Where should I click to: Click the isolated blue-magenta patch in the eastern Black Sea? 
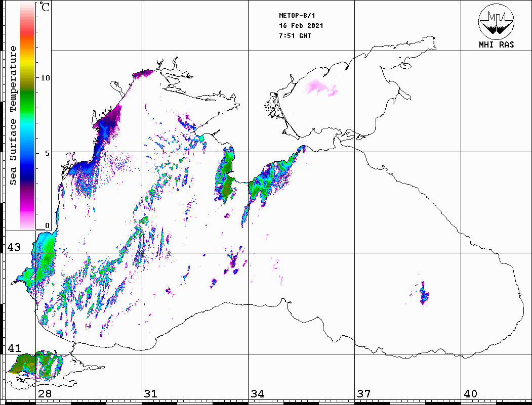point(424,293)
